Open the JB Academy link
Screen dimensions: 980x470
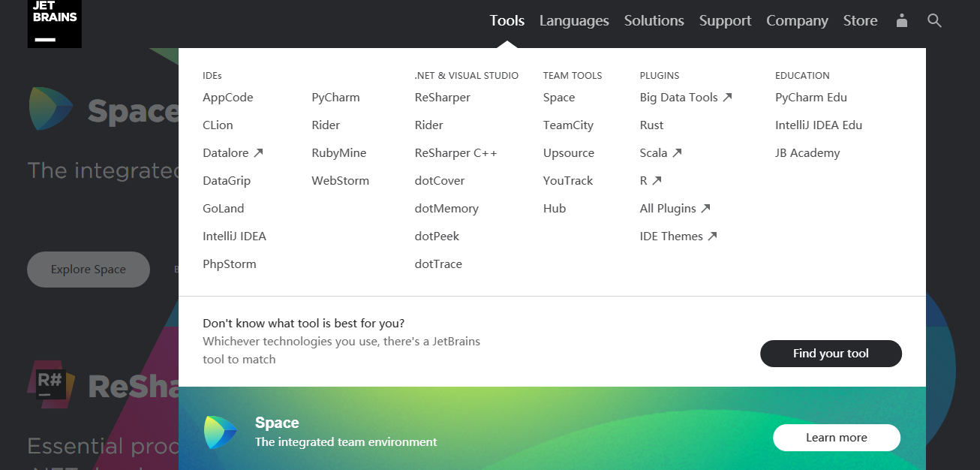click(807, 152)
